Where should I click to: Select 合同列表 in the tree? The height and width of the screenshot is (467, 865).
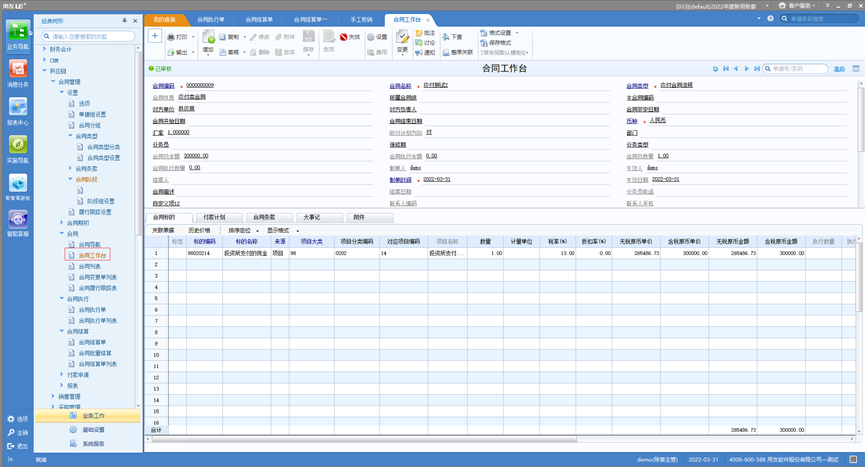point(89,266)
